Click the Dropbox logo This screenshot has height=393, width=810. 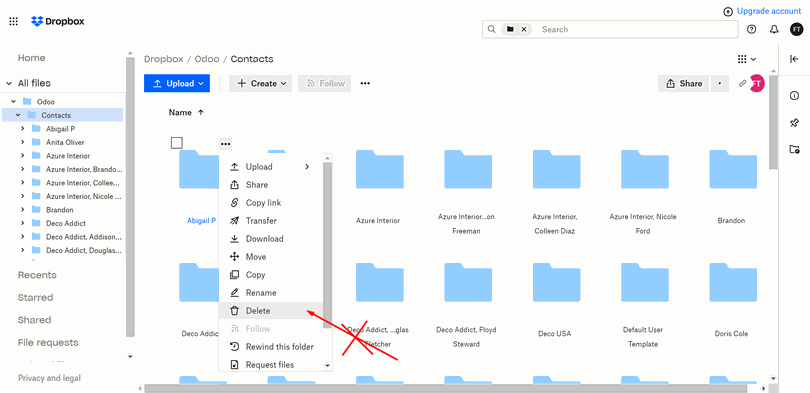tap(57, 21)
